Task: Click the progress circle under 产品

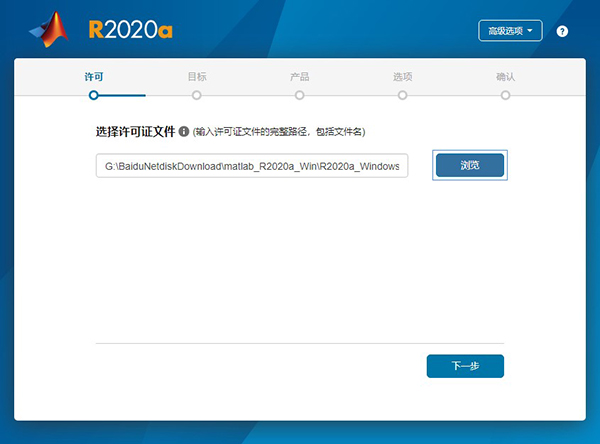Action: click(x=300, y=95)
